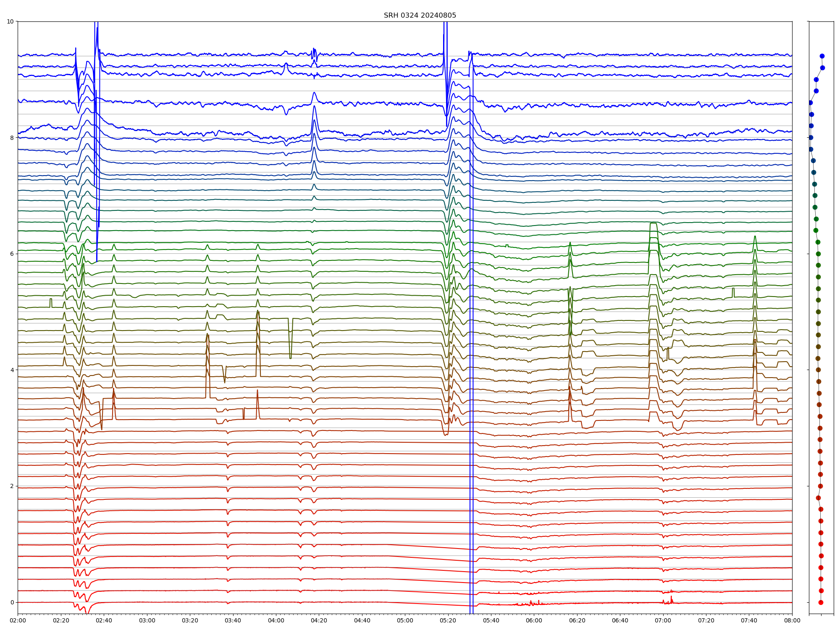Click the 02:40 time tick label
The width and height of the screenshot is (840, 630).
click(x=104, y=620)
